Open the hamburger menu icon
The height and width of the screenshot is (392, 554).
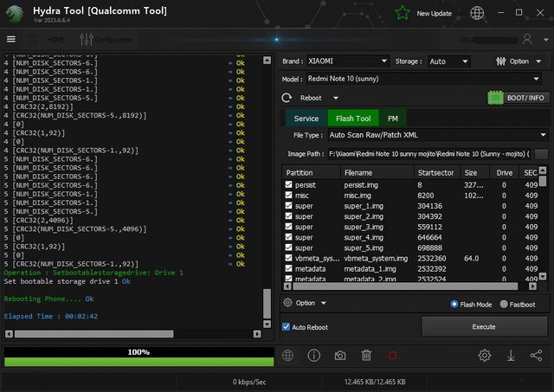[x=11, y=39]
